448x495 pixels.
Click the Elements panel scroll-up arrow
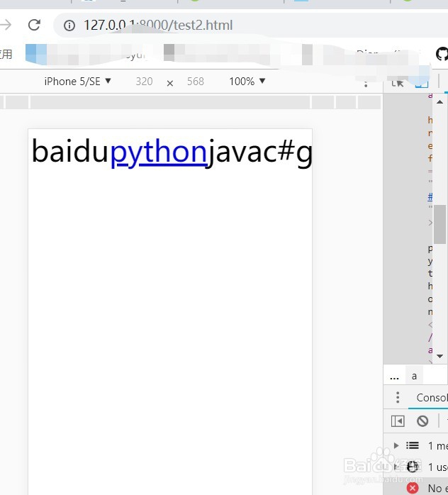pos(439,102)
